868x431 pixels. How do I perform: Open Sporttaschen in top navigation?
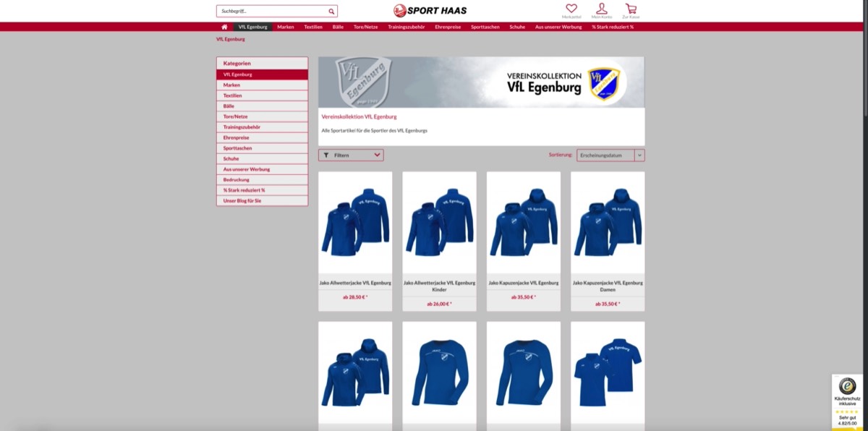point(485,27)
